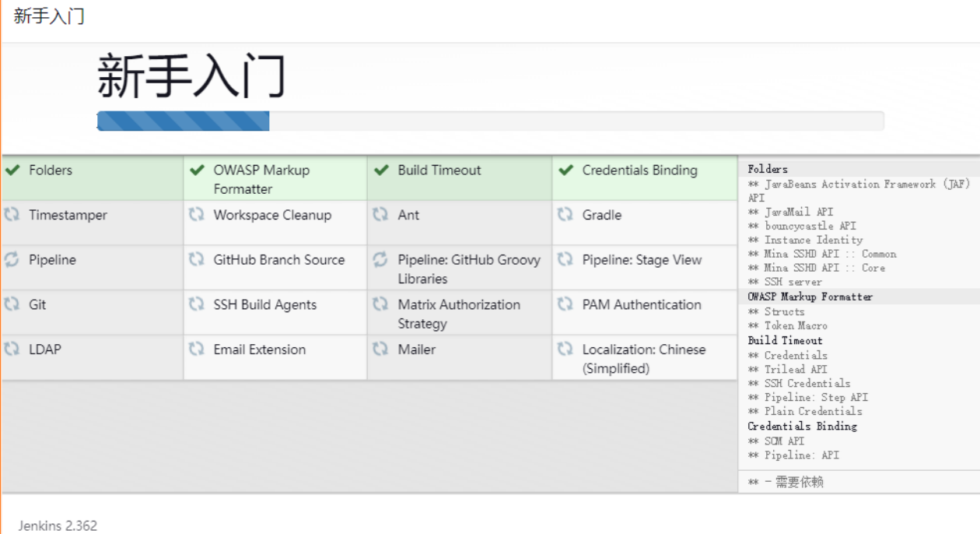980x534 pixels.
Task: Click the SCM API log line
Action: point(776,441)
